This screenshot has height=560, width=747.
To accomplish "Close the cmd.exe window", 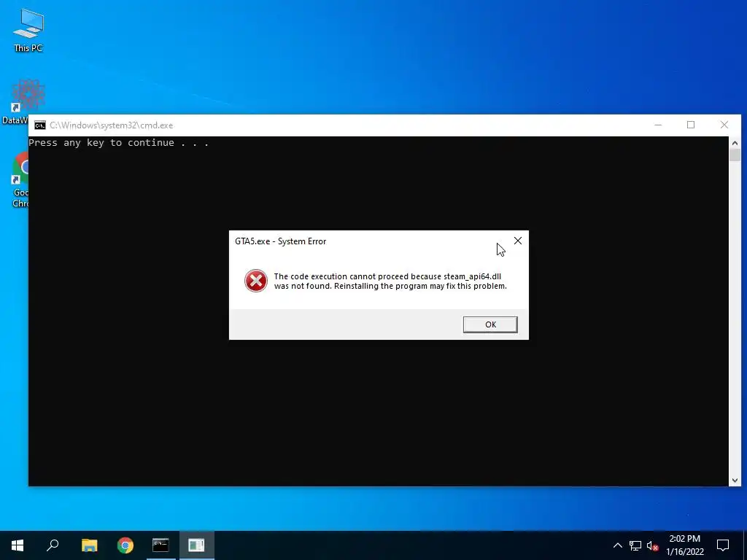I will 724,125.
